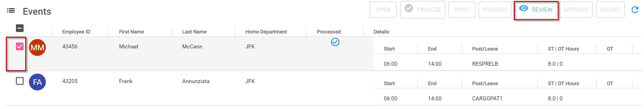The image size is (644, 109).
Task: Click the checkmark icon on the Finalize button
Action: pos(409,8)
